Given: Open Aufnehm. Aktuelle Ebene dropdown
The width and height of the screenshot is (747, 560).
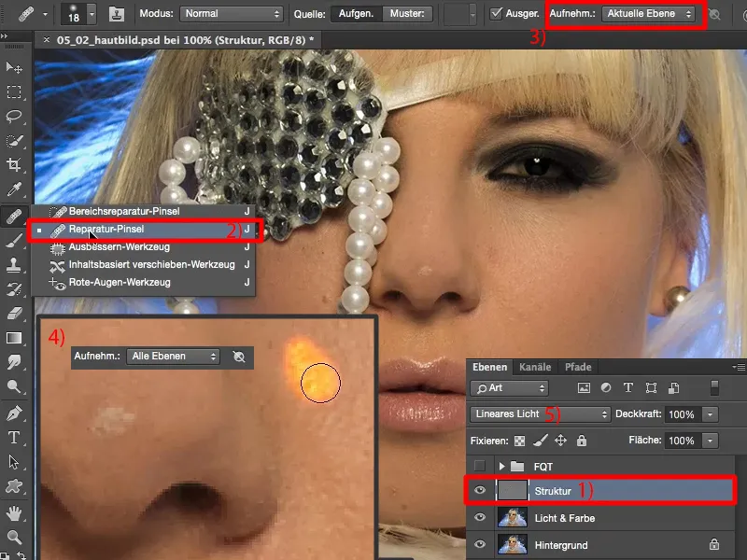Looking at the screenshot, I should point(648,14).
